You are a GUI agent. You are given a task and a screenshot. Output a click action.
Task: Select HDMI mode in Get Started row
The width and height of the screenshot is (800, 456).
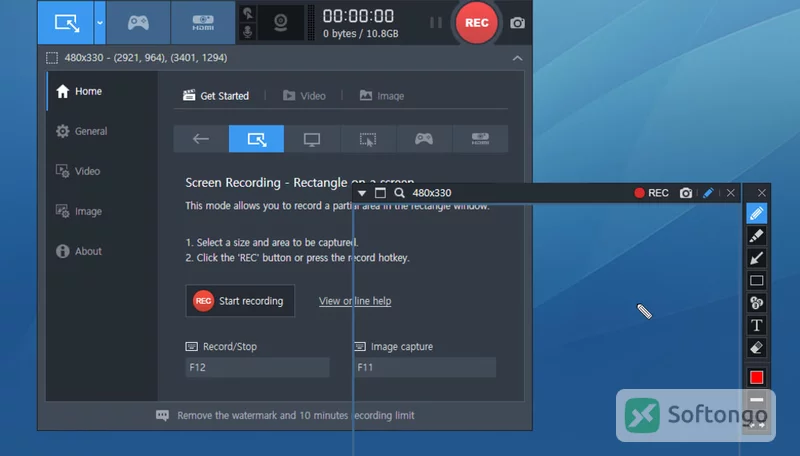pos(480,139)
